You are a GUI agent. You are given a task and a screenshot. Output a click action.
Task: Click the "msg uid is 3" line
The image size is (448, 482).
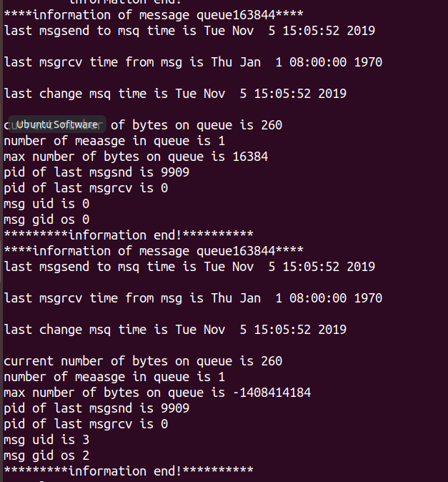pyautogui.click(x=46, y=440)
